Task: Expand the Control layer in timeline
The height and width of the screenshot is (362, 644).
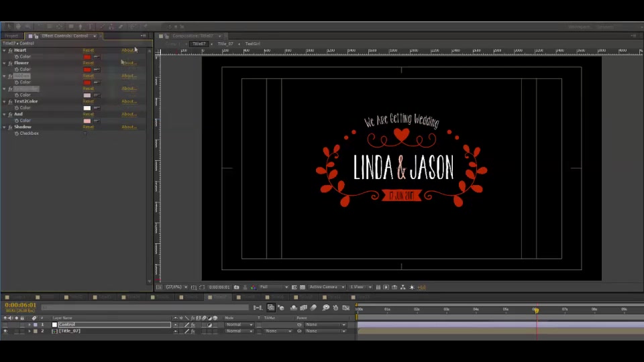Action: coord(29,324)
